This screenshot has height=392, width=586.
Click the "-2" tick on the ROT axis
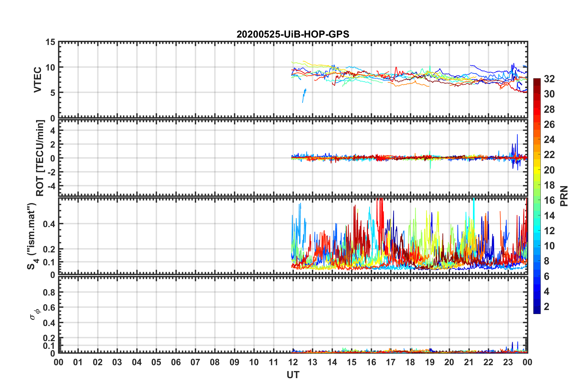51,172
